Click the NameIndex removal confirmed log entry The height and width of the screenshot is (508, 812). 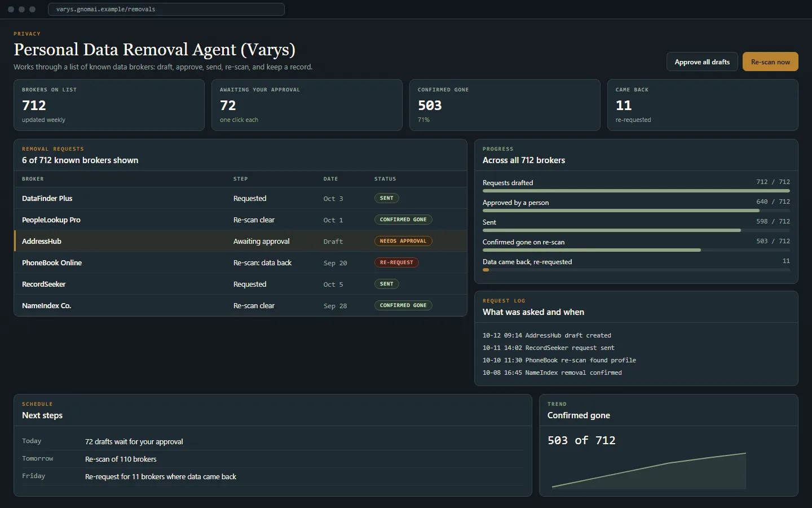click(552, 373)
